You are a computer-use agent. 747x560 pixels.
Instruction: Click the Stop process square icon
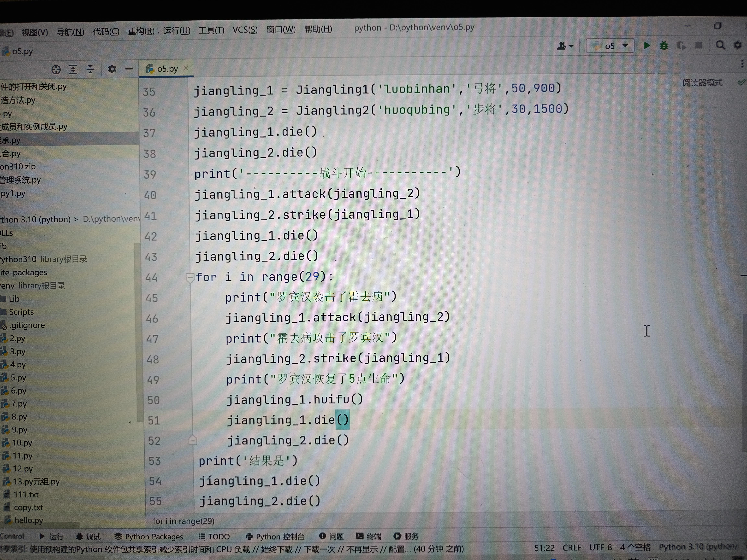click(x=699, y=45)
